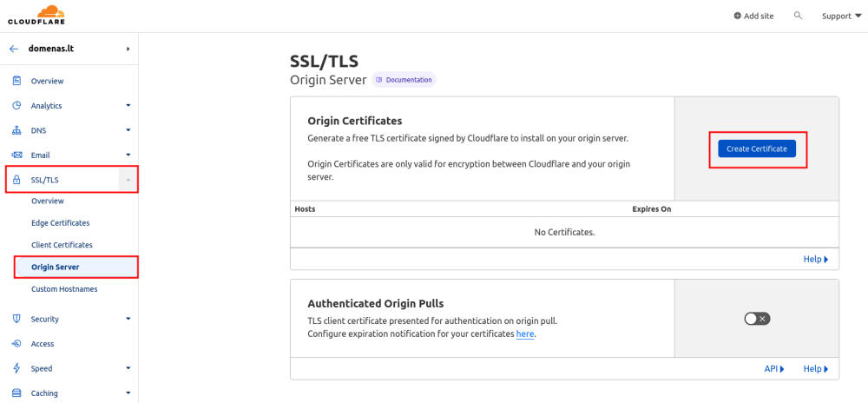Click the Expires On column header
The height and width of the screenshot is (403, 868).
tap(652, 209)
